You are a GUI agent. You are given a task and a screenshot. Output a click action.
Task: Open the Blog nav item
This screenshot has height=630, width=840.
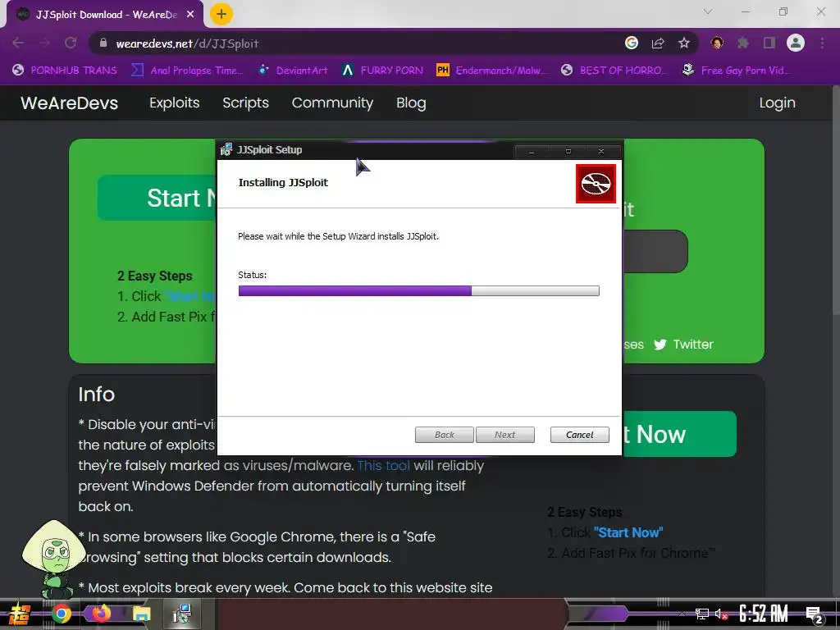[x=411, y=103]
